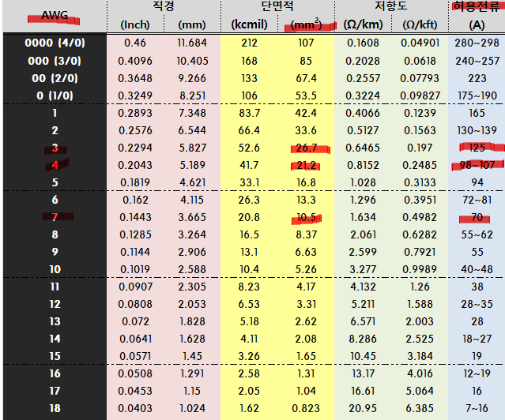Click allowable current 94

477,182
